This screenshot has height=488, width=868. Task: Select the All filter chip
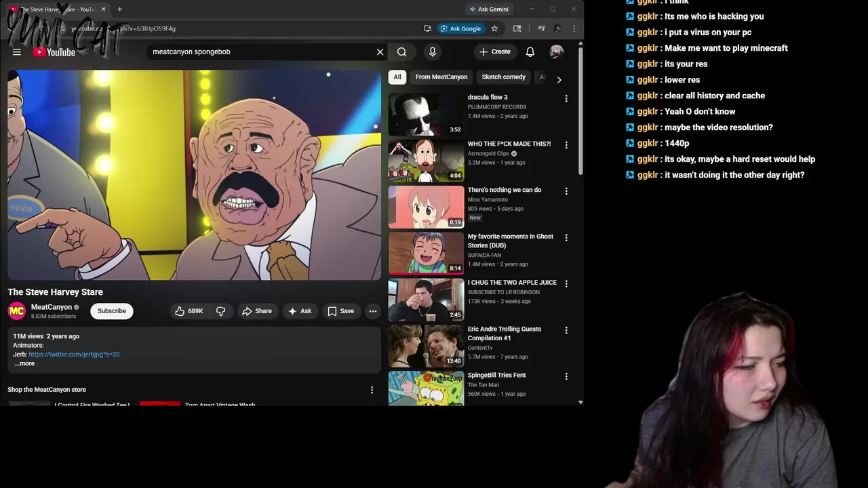(x=397, y=77)
